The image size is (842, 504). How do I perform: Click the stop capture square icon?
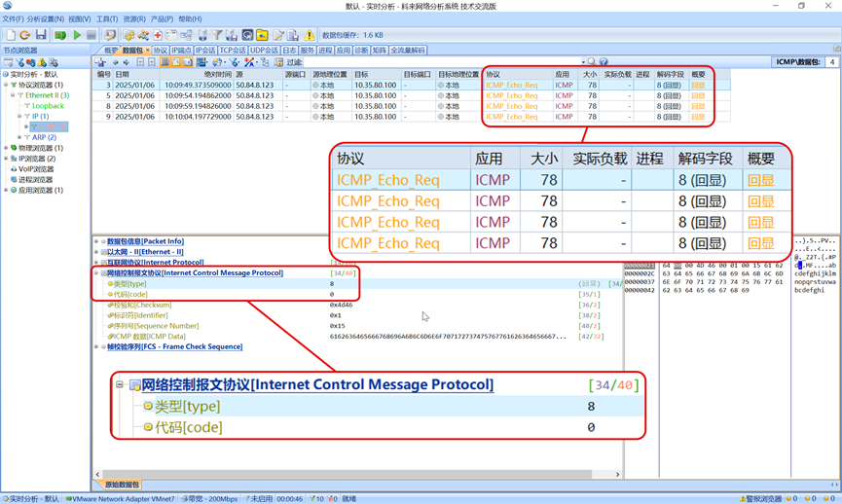pyautogui.click(x=91, y=35)
